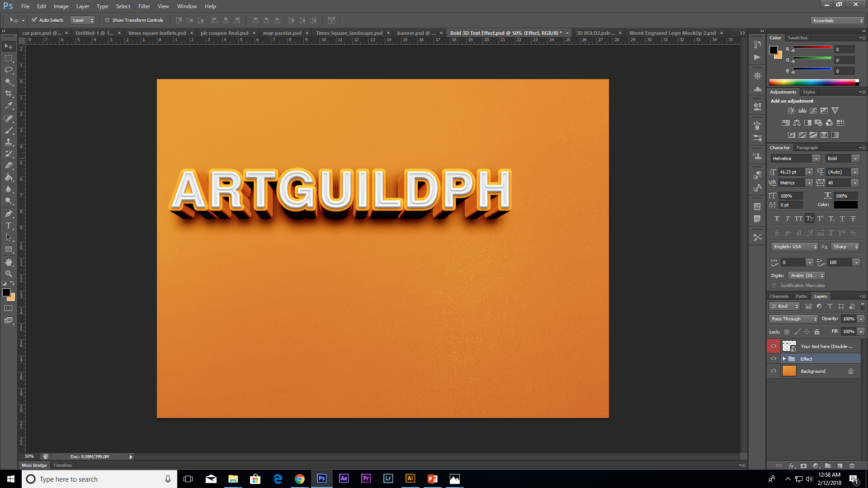Select the Paint Bucket tool
The height and width of the screenshot is (488, 868).
click(9, 177)
